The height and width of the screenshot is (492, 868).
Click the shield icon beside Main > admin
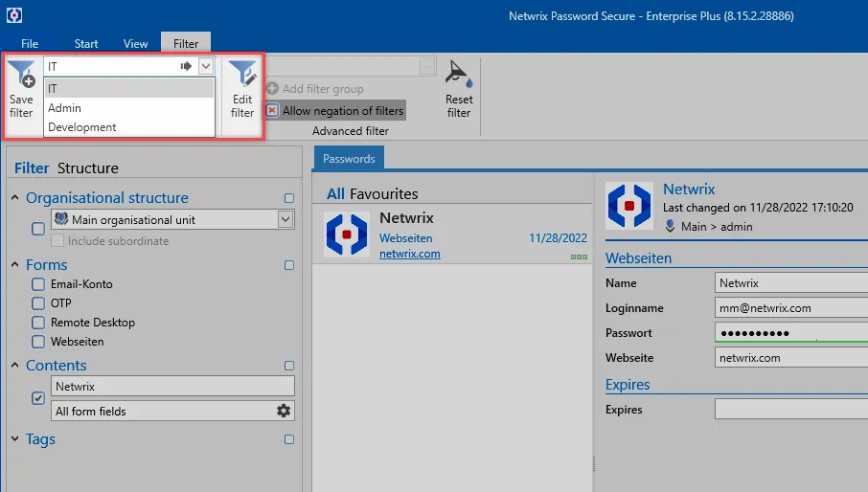coord(670,227)
